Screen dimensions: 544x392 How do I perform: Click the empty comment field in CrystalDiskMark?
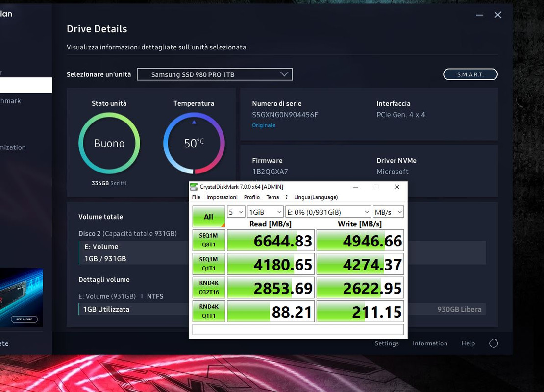(298, 329)
